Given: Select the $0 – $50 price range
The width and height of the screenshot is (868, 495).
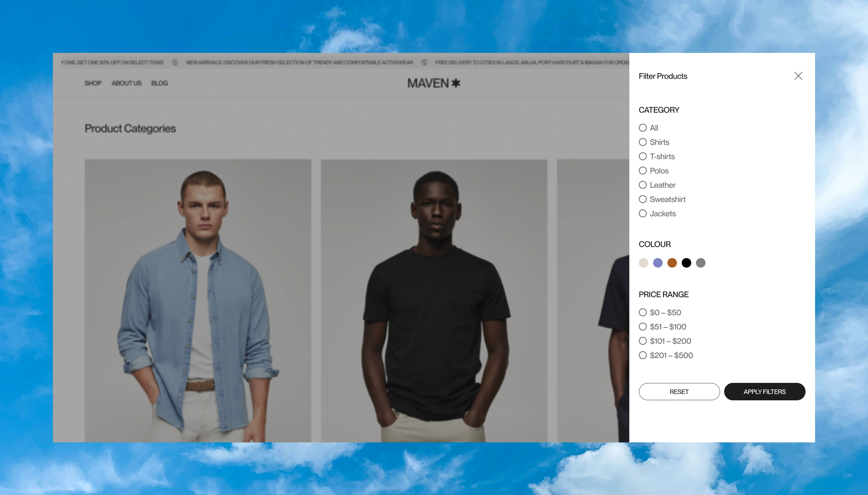Looking at the screenshot, I should click(x=643, y=313).
